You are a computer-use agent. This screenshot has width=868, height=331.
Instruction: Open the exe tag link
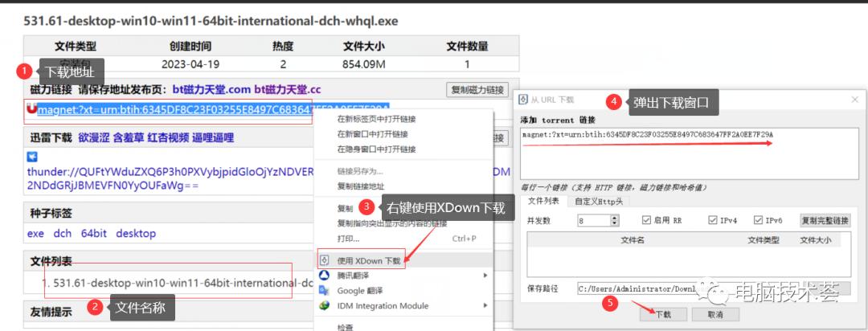tap(35, 233)
